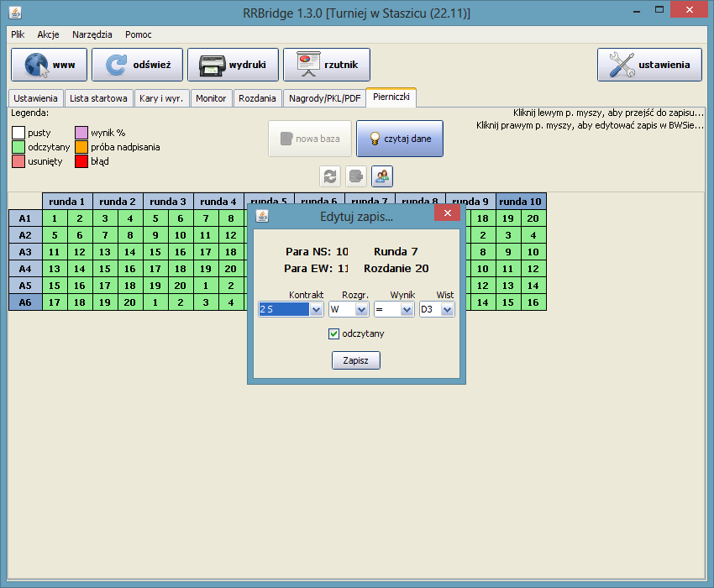Open ustawienia tools button

pyautogui.click(x=649, y=65)
